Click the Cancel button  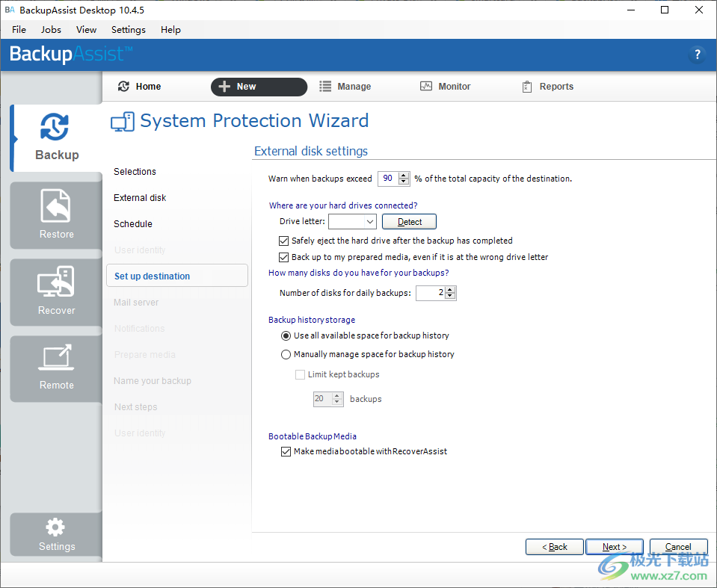point(679,547)
